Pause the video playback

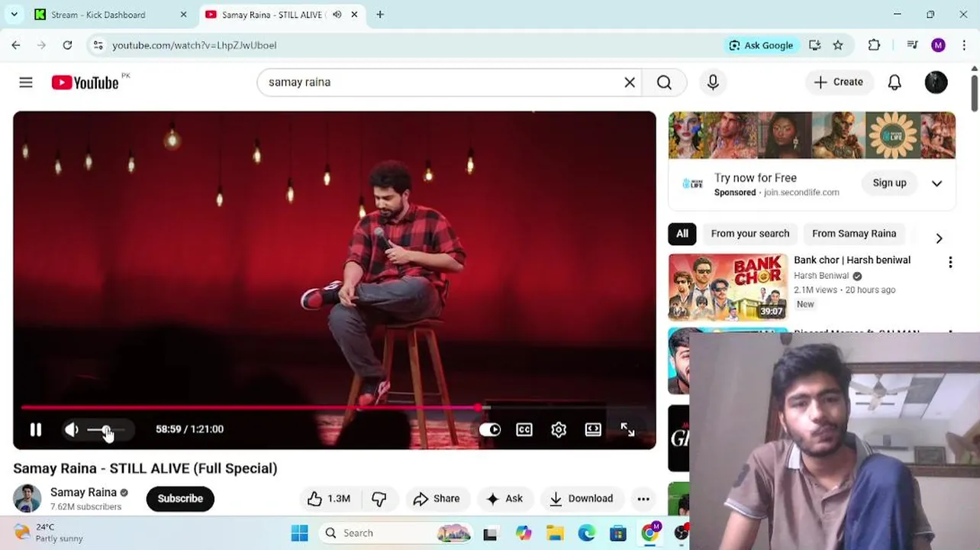click(36, 429)
